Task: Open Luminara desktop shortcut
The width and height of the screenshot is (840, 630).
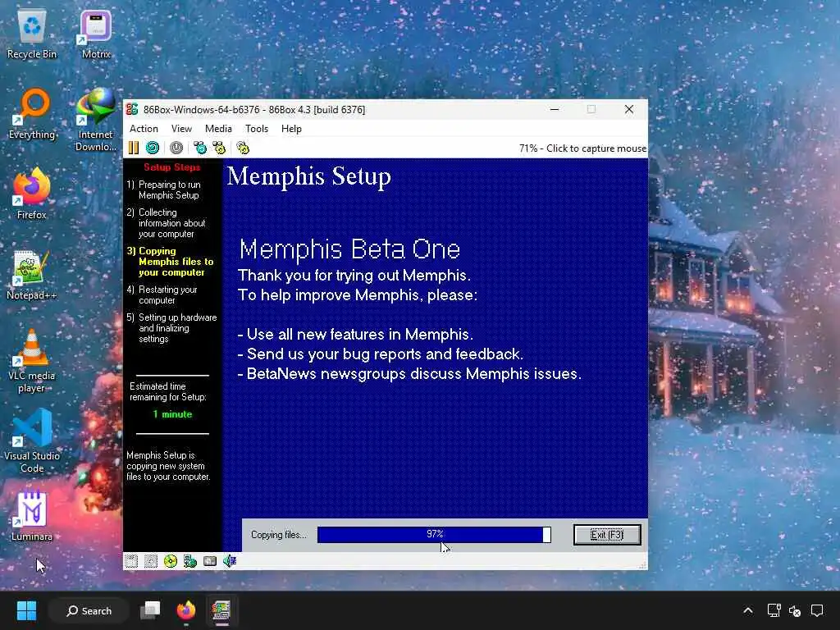Action: click(32, 516)
